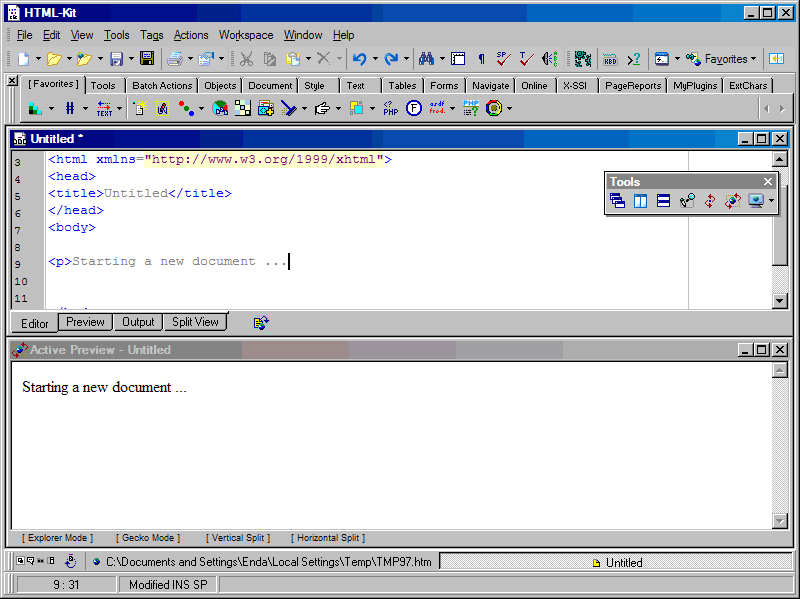Close the tag toolbar with its X button

[12, 81]
